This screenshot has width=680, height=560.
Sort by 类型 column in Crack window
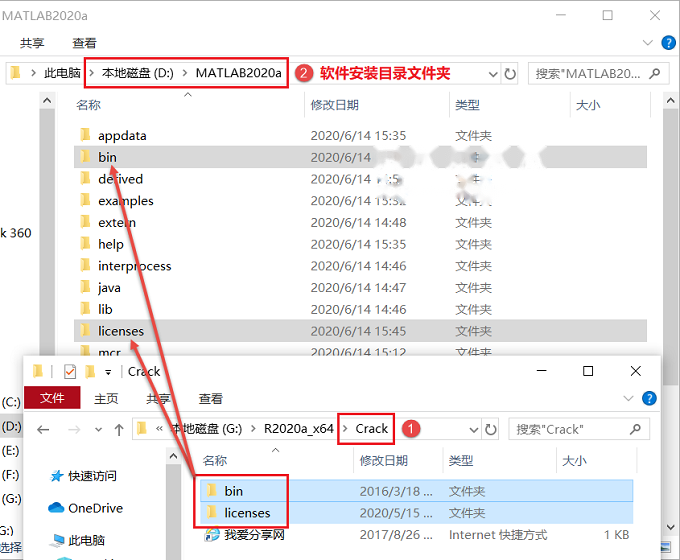(x=461, y=461)
